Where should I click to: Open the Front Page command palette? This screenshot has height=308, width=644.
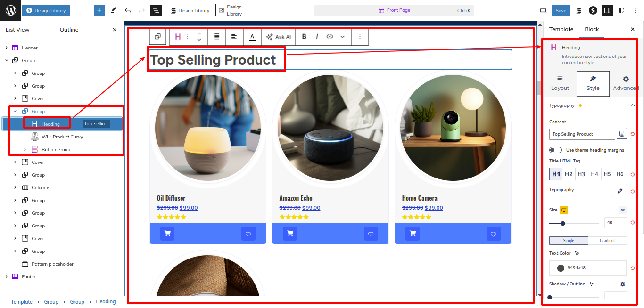tap(394, 10)
